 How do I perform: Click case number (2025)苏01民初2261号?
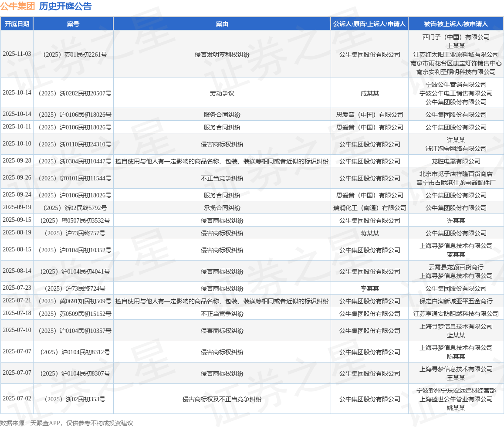point(75,54)
